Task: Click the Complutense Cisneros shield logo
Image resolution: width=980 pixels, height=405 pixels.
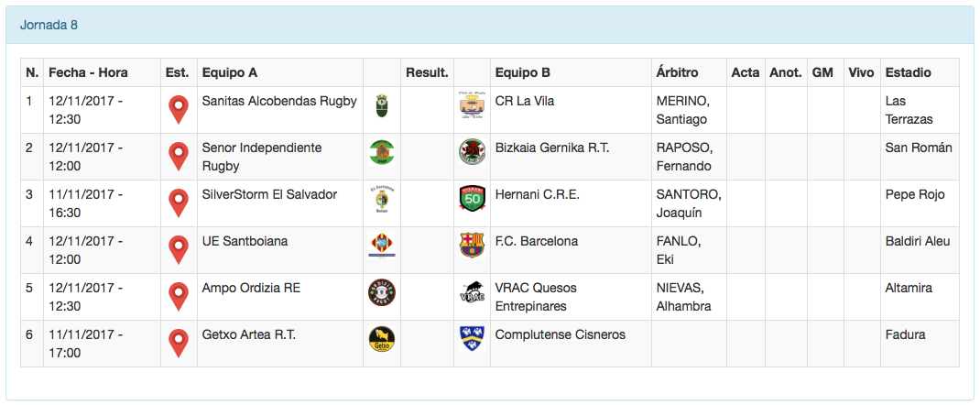Action: [x=472, y=339]
